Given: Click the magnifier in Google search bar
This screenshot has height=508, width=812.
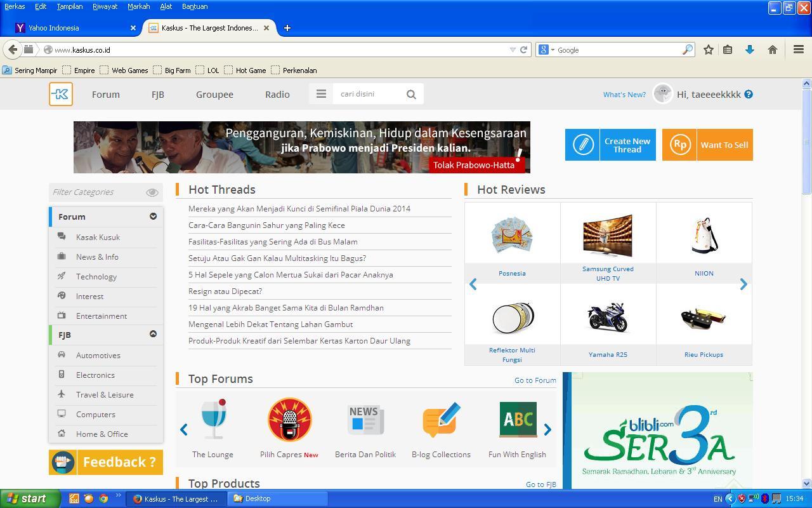Looking at the screenshot, I should pyautogui.click(x=687, y=50).
